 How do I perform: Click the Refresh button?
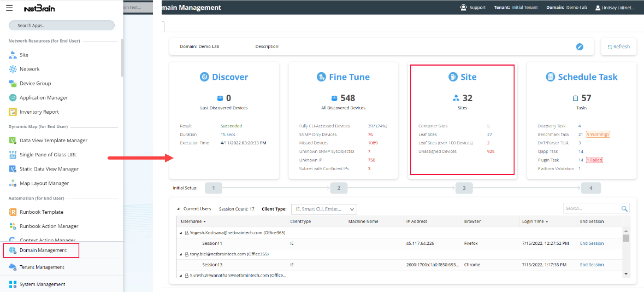click(618, 47)
